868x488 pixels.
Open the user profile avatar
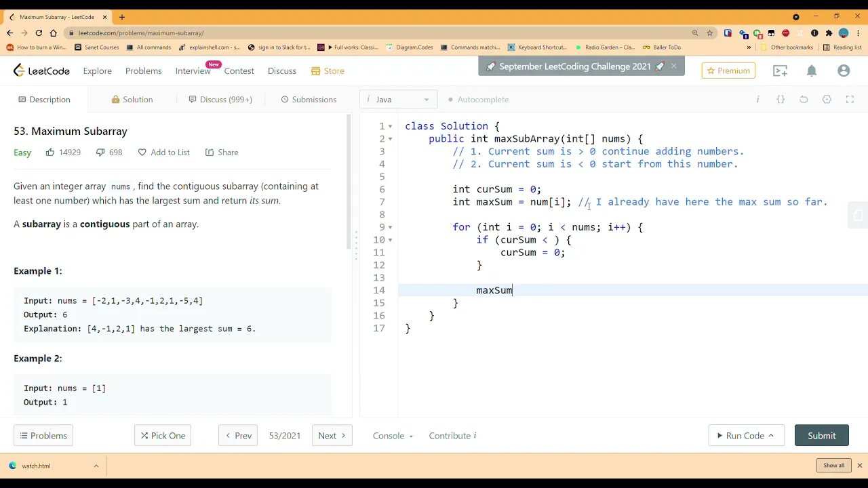pyautogui.click(x=844, y=70)
